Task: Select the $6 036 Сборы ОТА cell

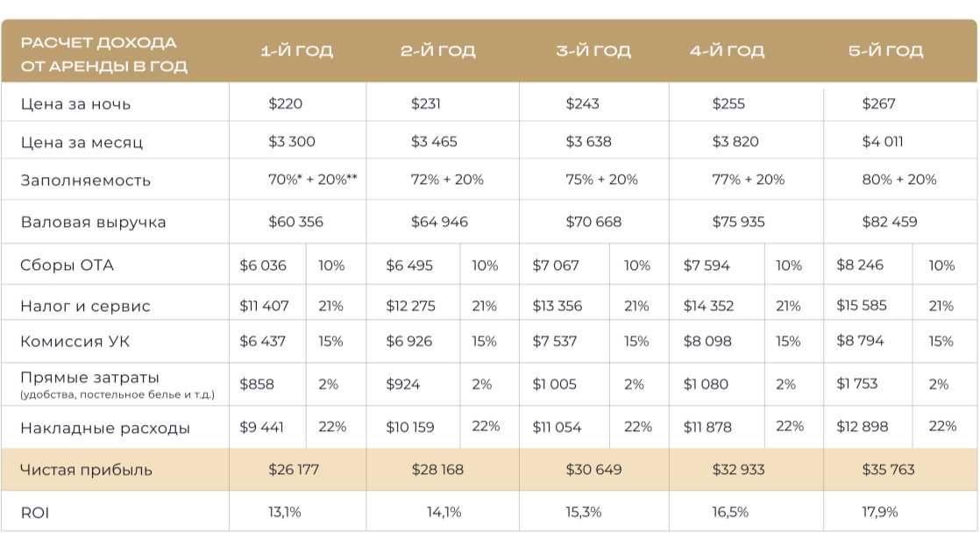Action: (263, 265)
